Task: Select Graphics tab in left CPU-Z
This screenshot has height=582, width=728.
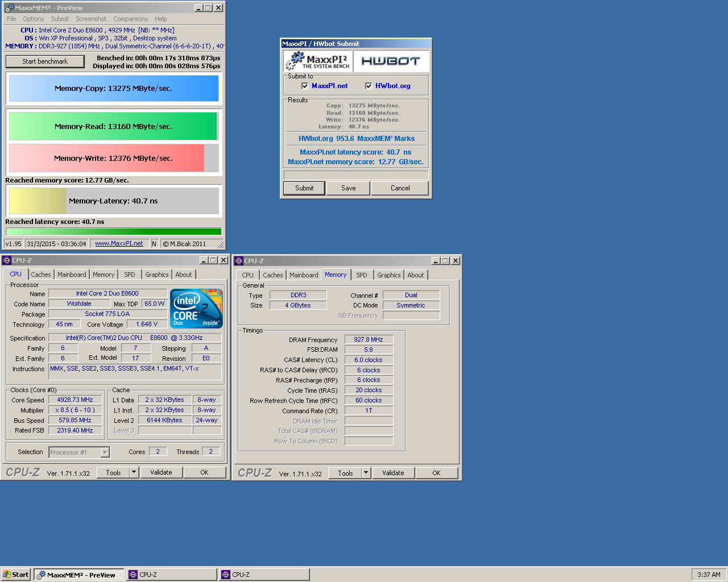Action: tap(157, 275)
